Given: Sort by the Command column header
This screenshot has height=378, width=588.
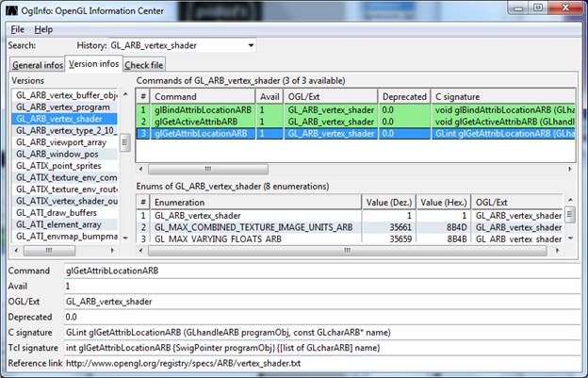Looking at the screenshot, I should coord(202,96).
